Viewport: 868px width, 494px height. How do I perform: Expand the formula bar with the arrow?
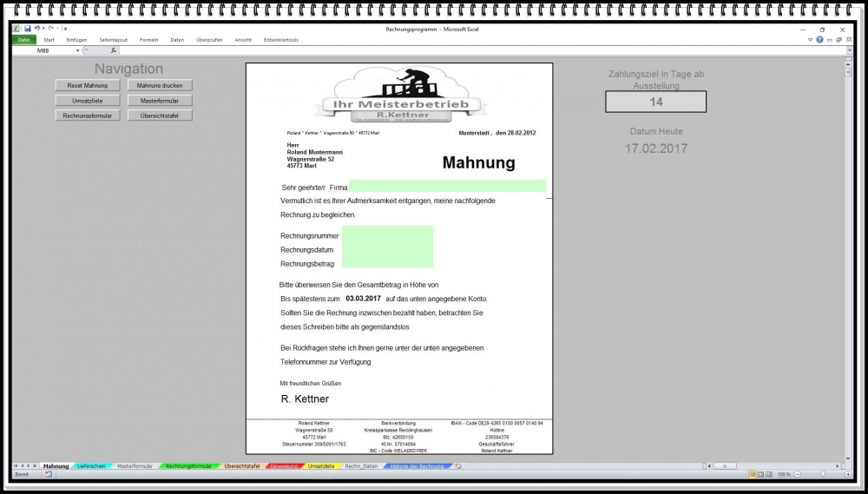point(849,50)
